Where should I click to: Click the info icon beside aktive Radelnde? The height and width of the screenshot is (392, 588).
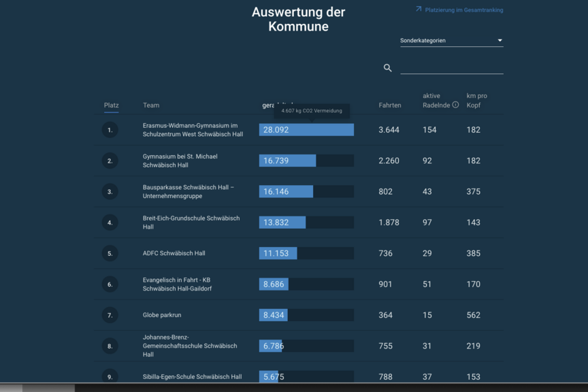(455, 105)
